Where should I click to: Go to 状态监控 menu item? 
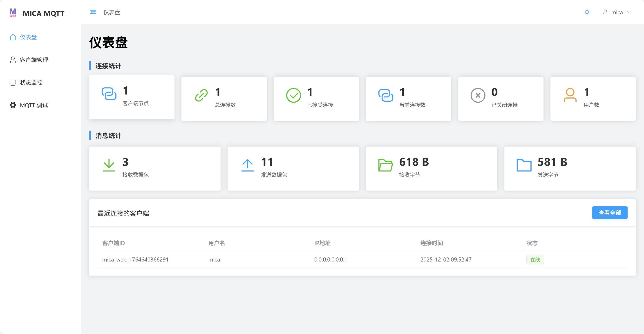pos(31,83)
